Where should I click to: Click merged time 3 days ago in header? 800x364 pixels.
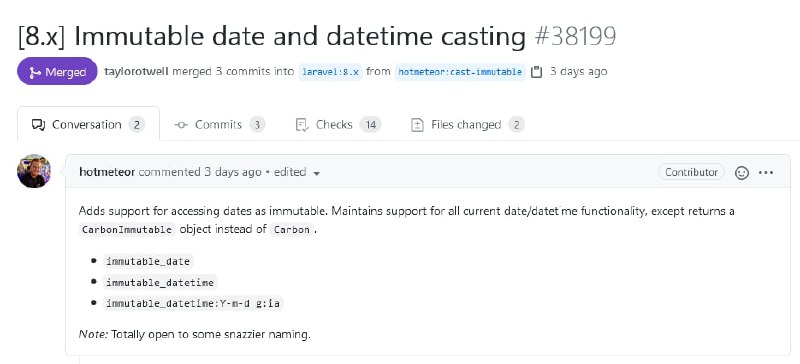(x=579, y=71)
